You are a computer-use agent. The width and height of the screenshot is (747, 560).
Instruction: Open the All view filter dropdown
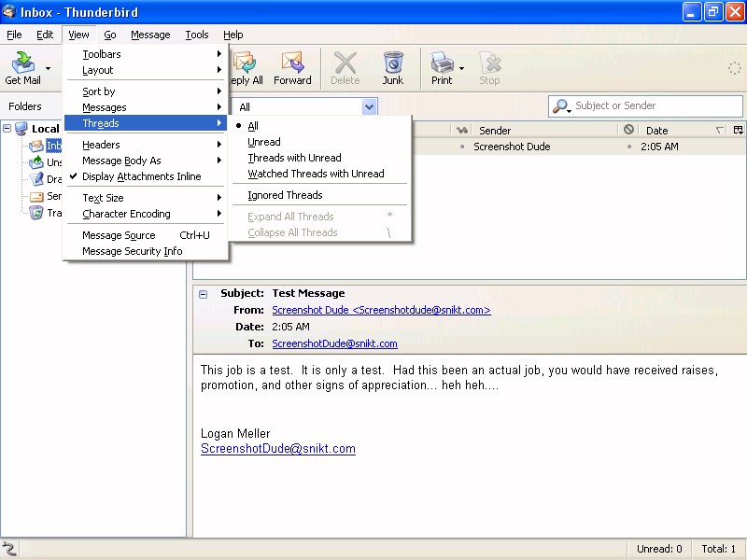coord(369,106)
